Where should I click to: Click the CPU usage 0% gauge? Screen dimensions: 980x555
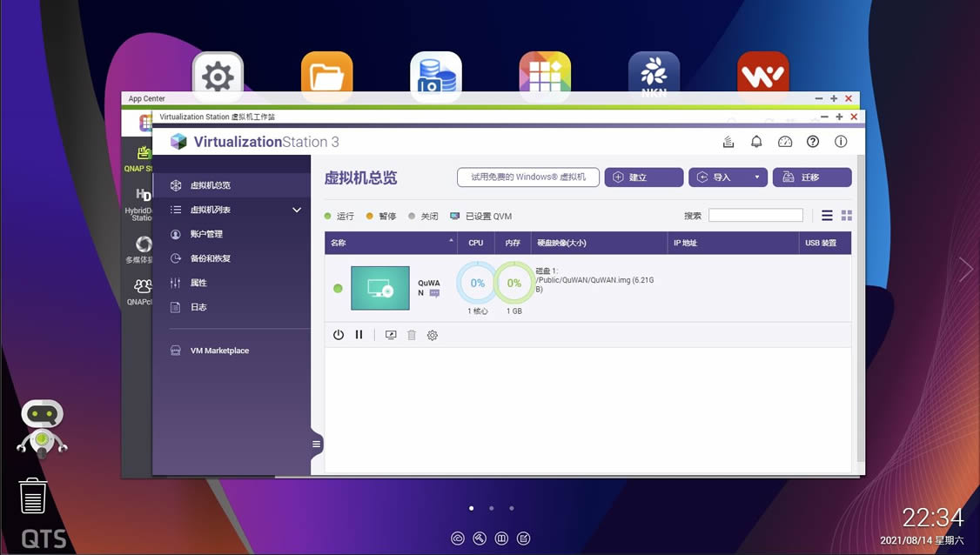tap(478, 283)
